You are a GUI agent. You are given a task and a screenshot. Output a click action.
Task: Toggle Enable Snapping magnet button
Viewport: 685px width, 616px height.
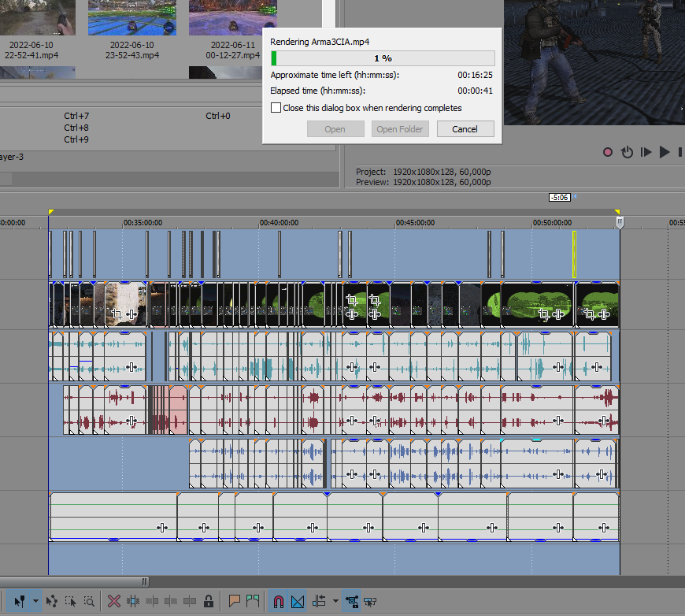pos(278,602)
